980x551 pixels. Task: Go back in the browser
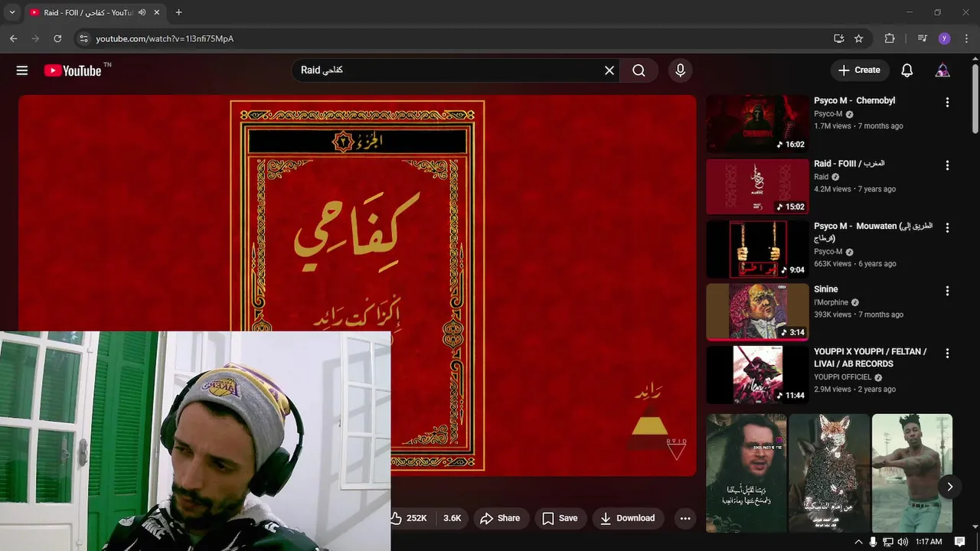tap(13, 38)
